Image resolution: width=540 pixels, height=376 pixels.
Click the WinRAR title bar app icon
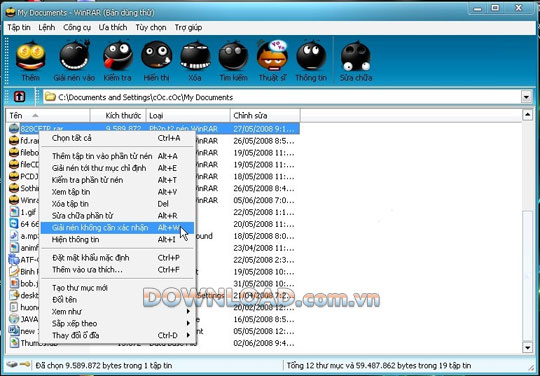(x=11, y=12)
